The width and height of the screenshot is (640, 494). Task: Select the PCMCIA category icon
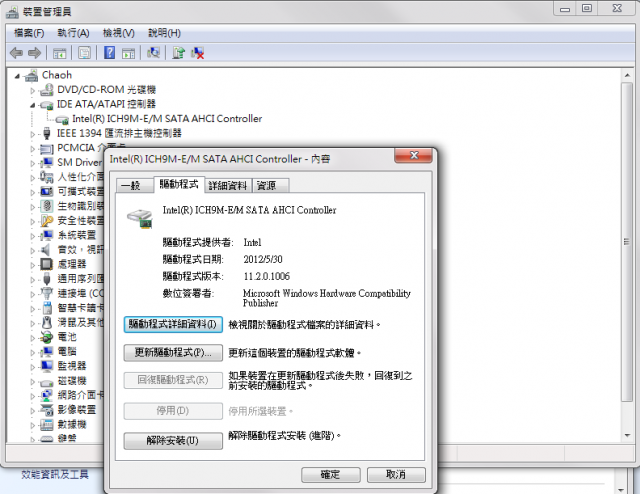47,148
